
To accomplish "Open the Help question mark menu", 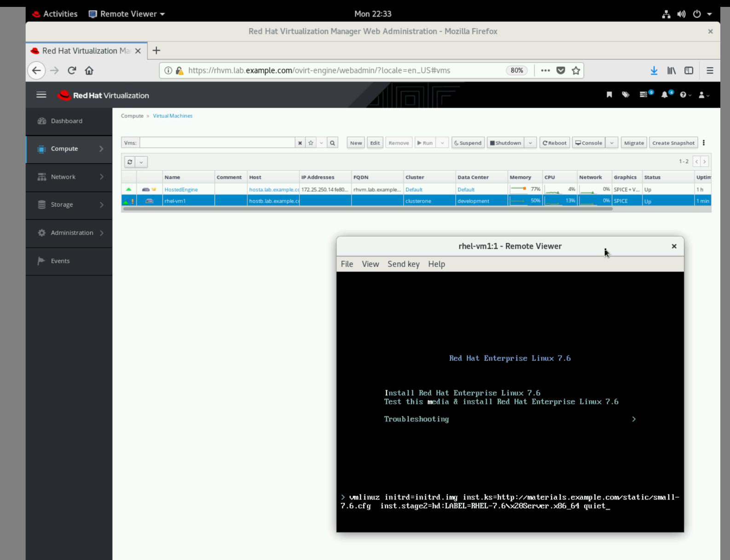I will click(x=685, y=95).
